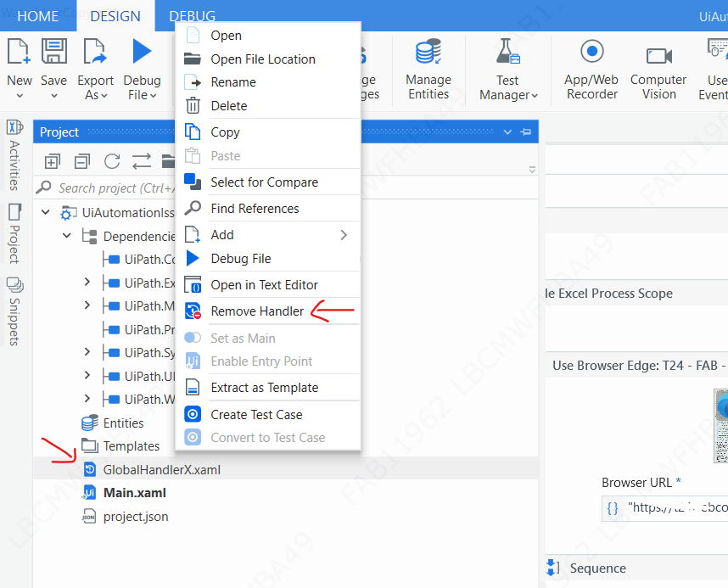Image resolution: width=728 pixels, height=588 pixels.
Task: Click the New file icon
Action: (19, 51)
